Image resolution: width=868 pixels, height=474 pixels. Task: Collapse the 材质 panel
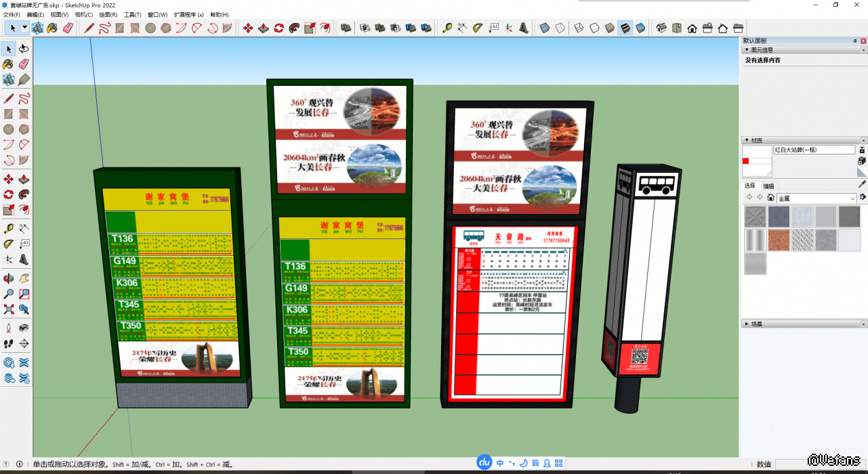point(747,140)
